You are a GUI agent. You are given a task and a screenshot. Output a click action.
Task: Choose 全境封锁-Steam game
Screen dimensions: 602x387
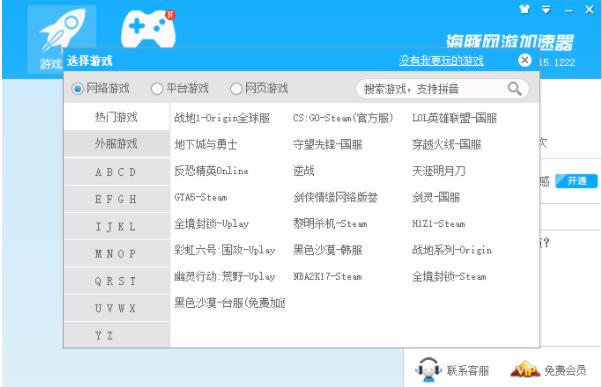449,276
